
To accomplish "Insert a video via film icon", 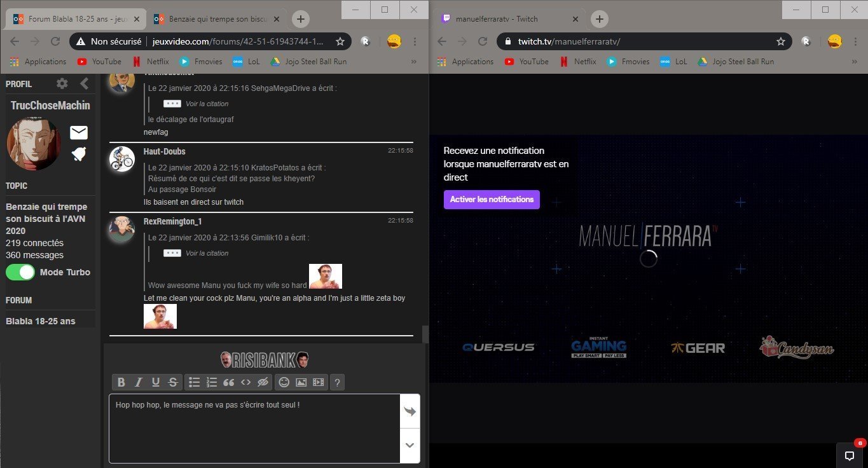I will point(319,382).
